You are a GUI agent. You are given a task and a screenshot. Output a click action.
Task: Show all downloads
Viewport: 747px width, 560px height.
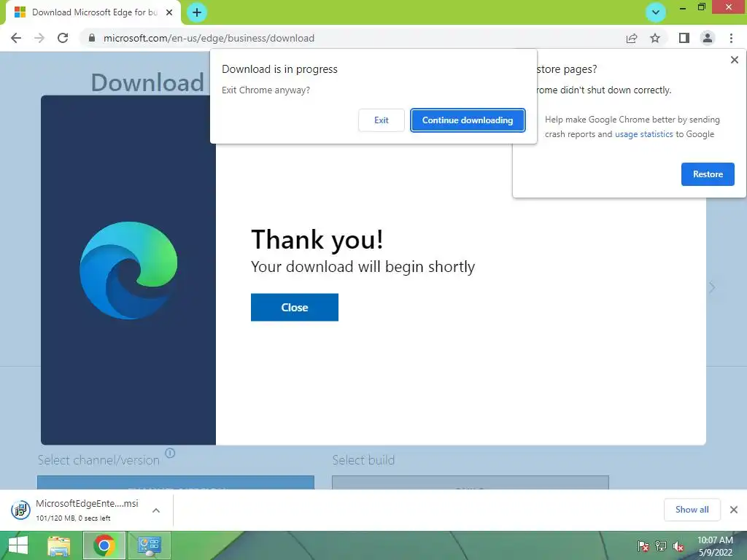[x=692, y=510]
